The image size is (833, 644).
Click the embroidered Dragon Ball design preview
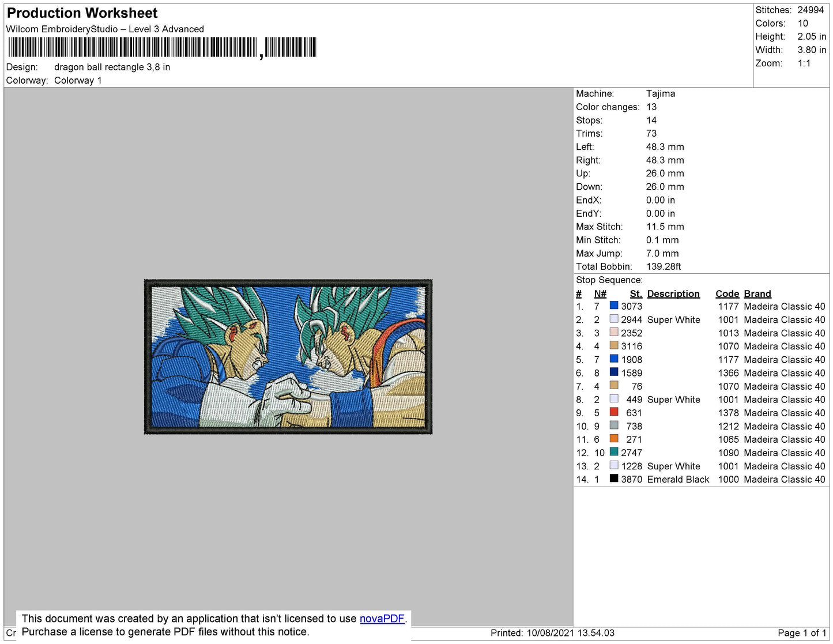(288, 357)
